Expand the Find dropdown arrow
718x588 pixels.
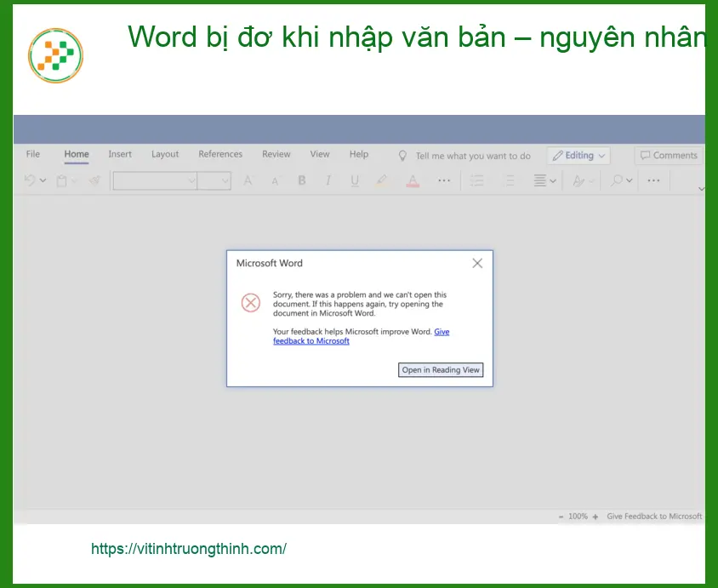click(630, 181)
